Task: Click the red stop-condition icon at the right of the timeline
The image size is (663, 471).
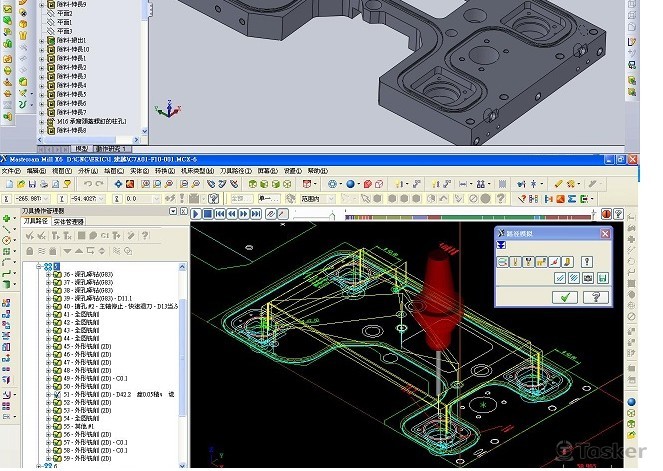Action: [606, 214]
